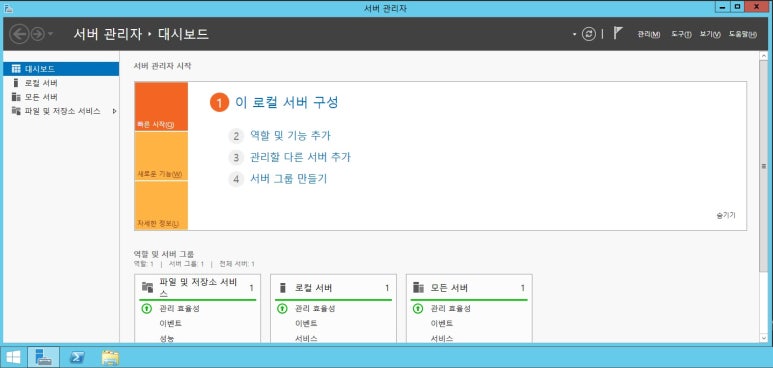
Task: Click the 로컬 서버 icon in sidebar
Action: coord(16,83)
